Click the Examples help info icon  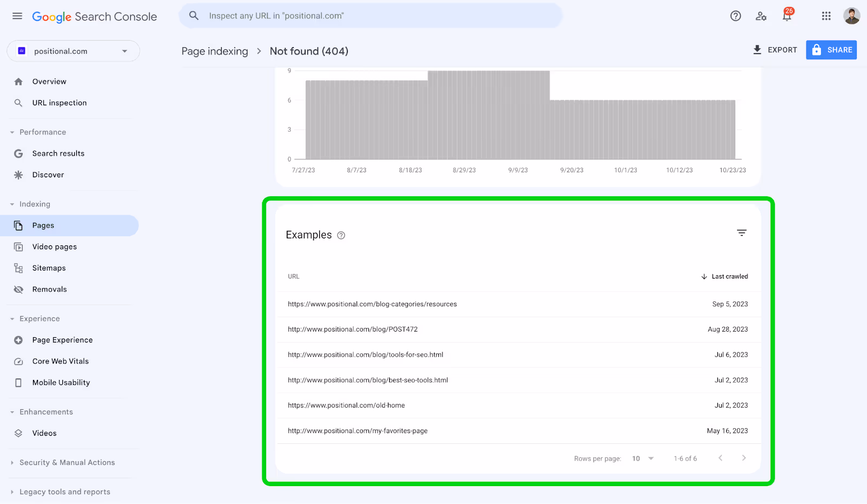[341, 235]
